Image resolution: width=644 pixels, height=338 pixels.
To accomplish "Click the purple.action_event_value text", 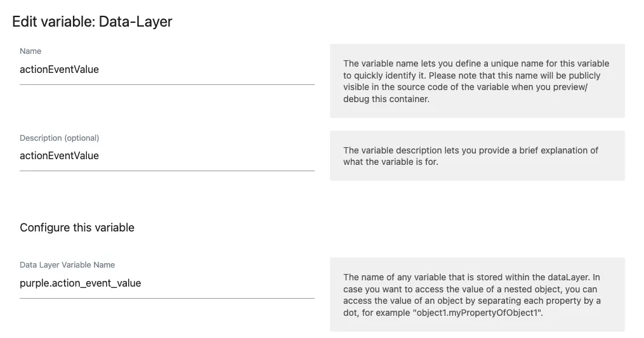I will pyautogui.click(x=81, y=283).
